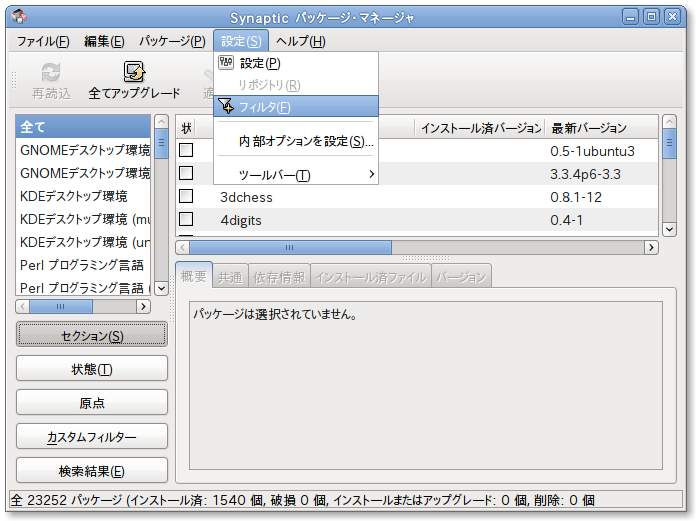Click section list horizontal scroll-left arrow
Viewport: 696px width, 521px height.
[x=23, y=306]
